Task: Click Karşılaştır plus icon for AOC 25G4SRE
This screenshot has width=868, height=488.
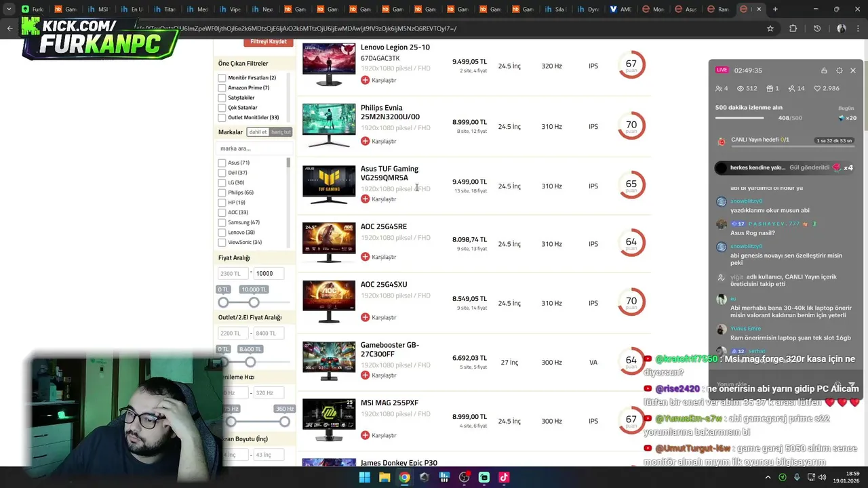Action: coord(365,257)
